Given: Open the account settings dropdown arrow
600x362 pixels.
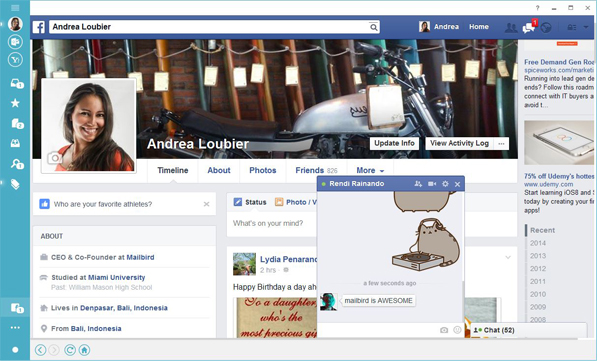Looking at the screenshot, I should click(x=586, y=27).
